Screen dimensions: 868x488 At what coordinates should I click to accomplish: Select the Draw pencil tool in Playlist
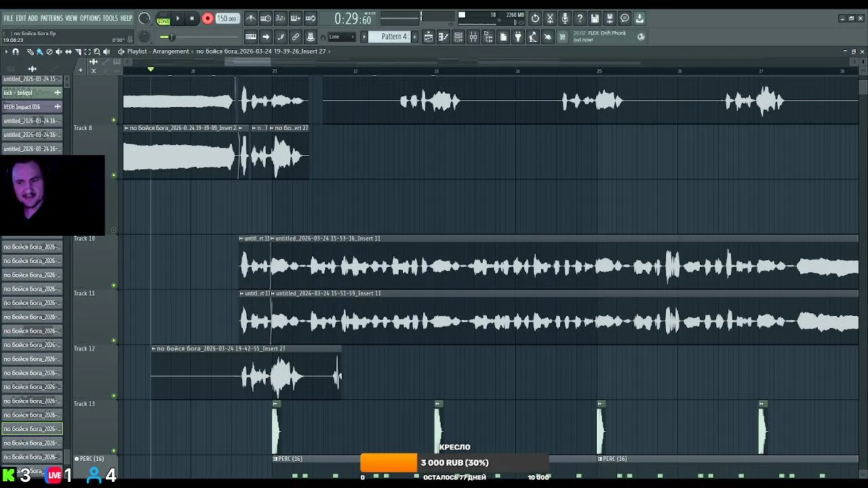click(x=31, y=52)
